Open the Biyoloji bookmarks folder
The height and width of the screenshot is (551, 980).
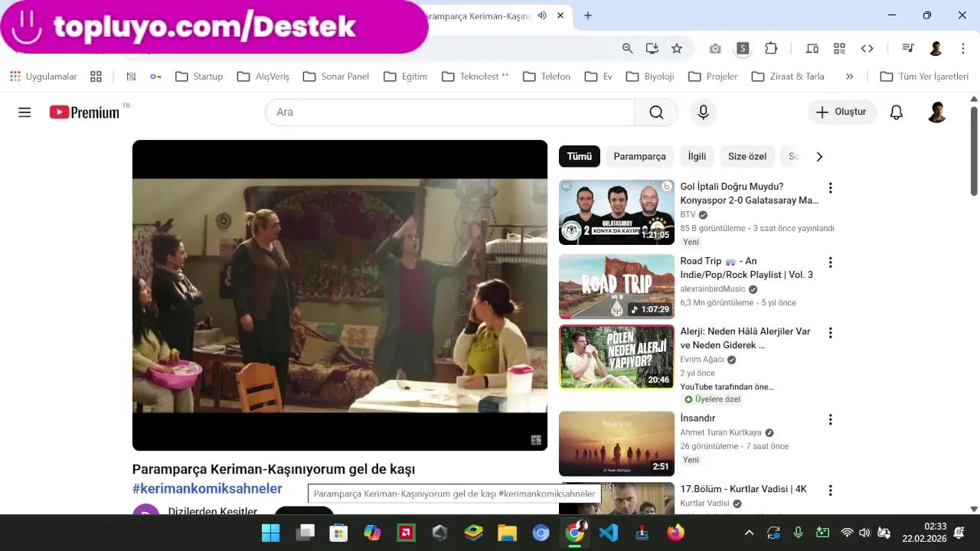(650, 77)
